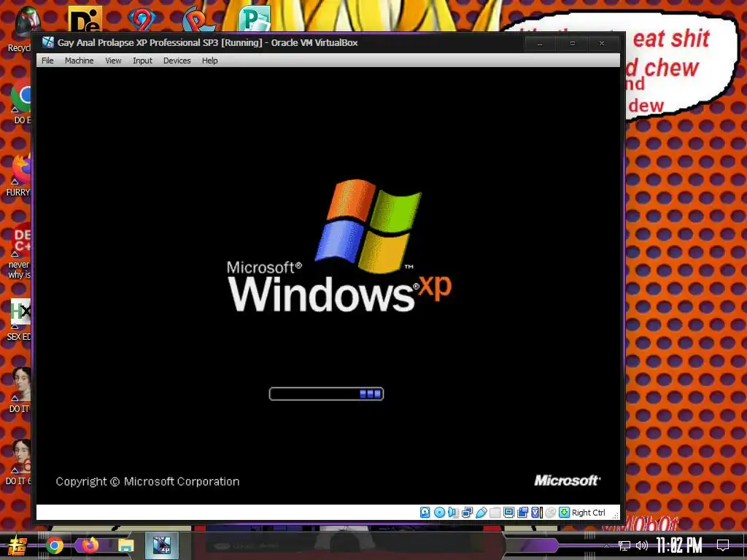Open the Start menu on the taskbar

18,545
